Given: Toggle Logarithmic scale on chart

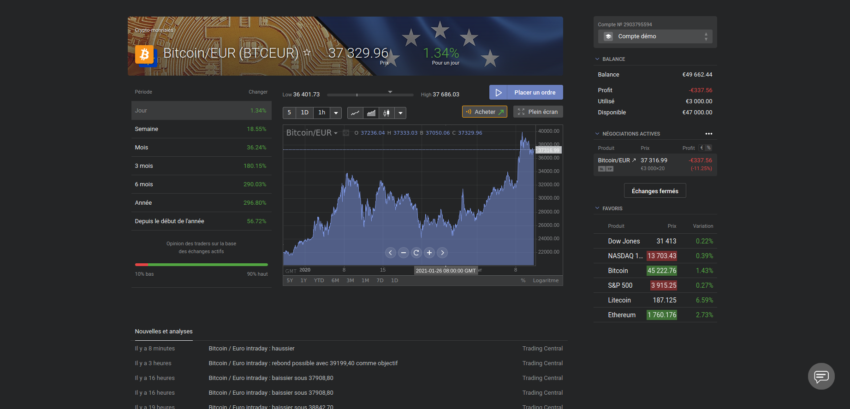Looking at the screenshot, I should [x=545, y=280].
